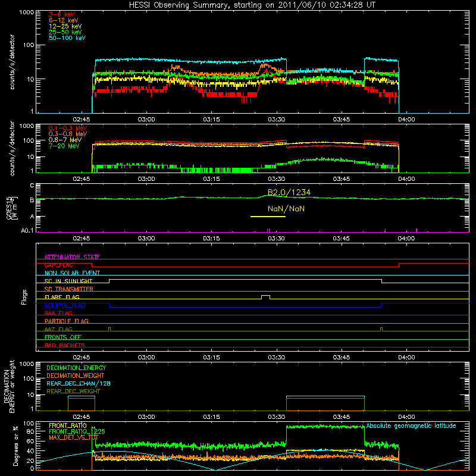Click the HESSI Observing Summary plot title

click(252, 5)
